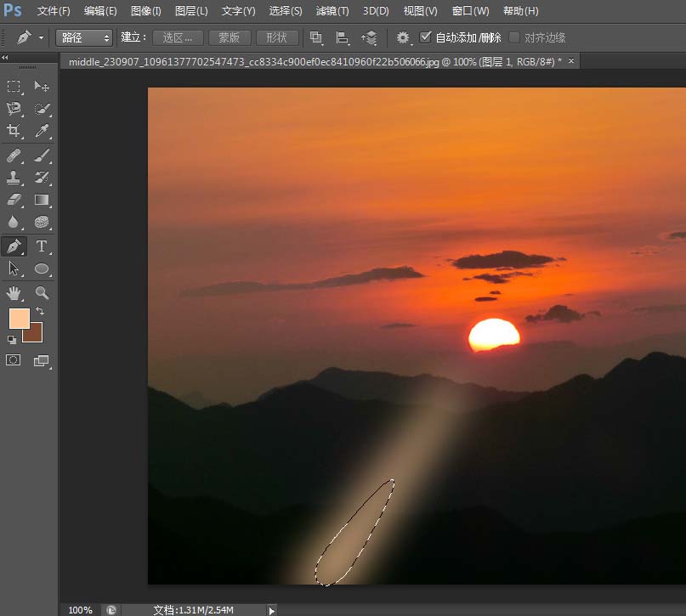Select the Clone Stamp tool

pos(13,177)
